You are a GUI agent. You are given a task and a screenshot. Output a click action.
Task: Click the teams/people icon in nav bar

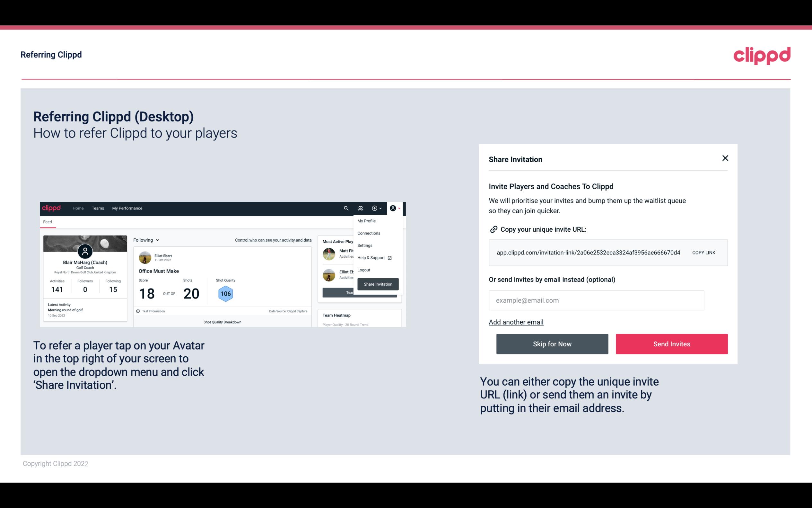360,208
